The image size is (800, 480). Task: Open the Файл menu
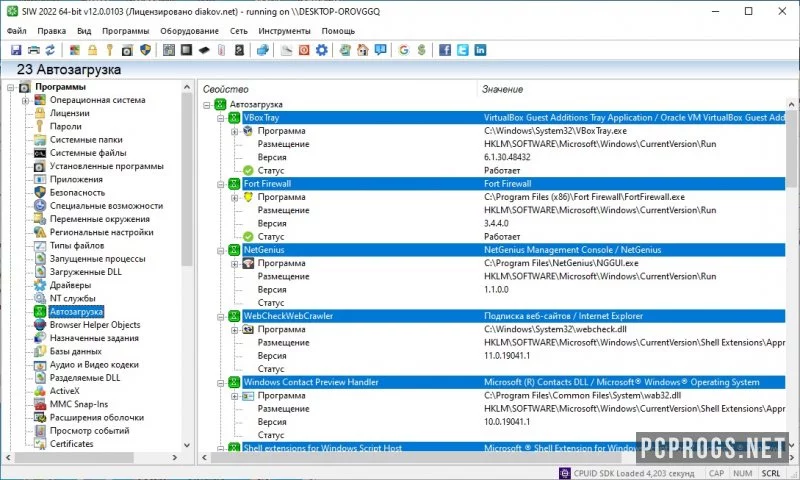(16, 31)
